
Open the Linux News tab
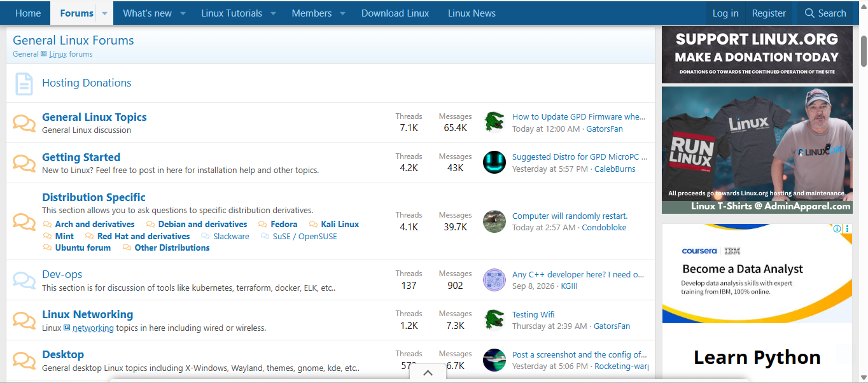click(472, 13)
